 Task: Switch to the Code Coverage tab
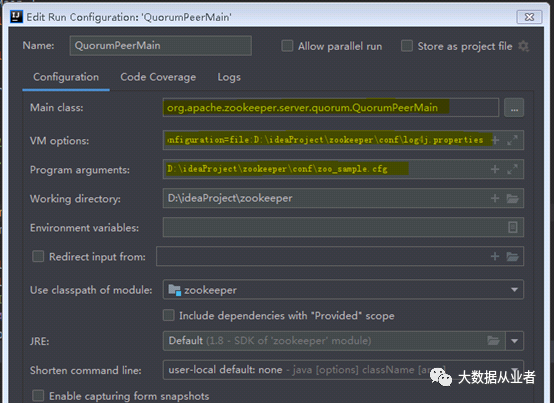click(x=158, y=77)
